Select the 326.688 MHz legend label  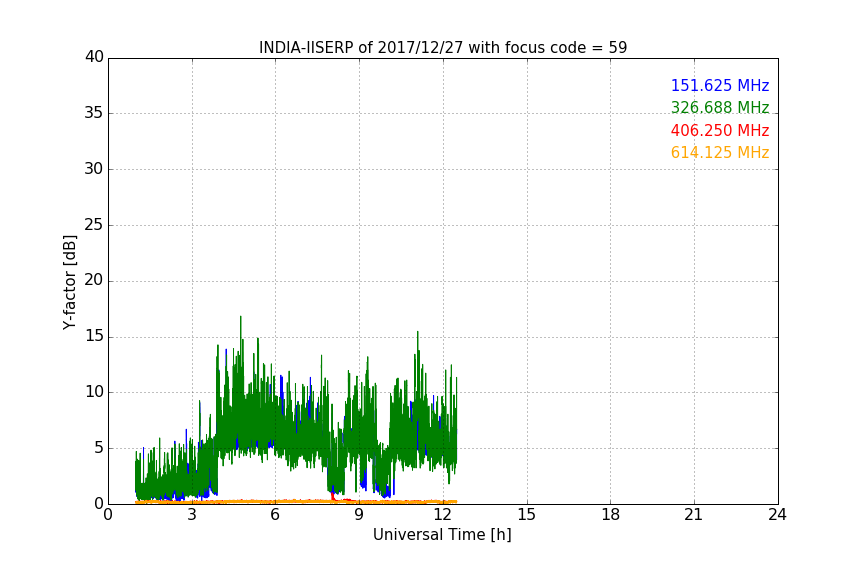[x=720, y=107]
